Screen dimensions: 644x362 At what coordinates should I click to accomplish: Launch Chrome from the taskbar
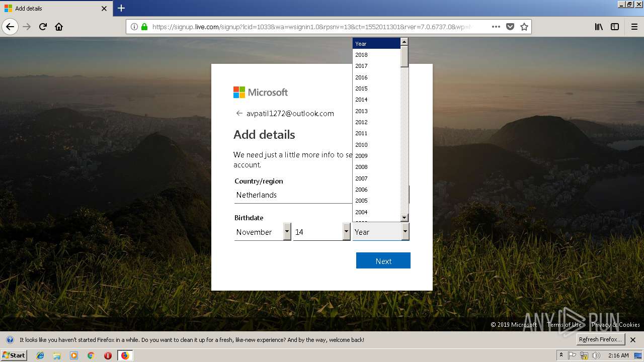[91, 355]
